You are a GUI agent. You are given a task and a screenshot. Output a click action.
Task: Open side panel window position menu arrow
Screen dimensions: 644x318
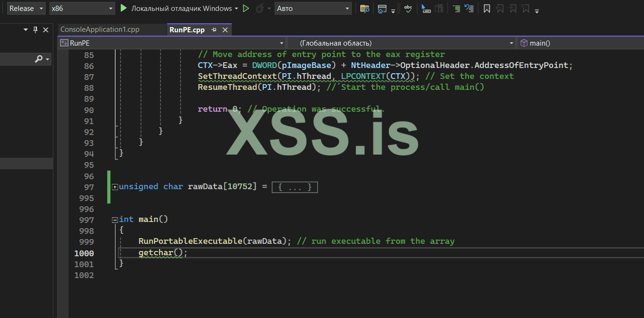(26, 29)
